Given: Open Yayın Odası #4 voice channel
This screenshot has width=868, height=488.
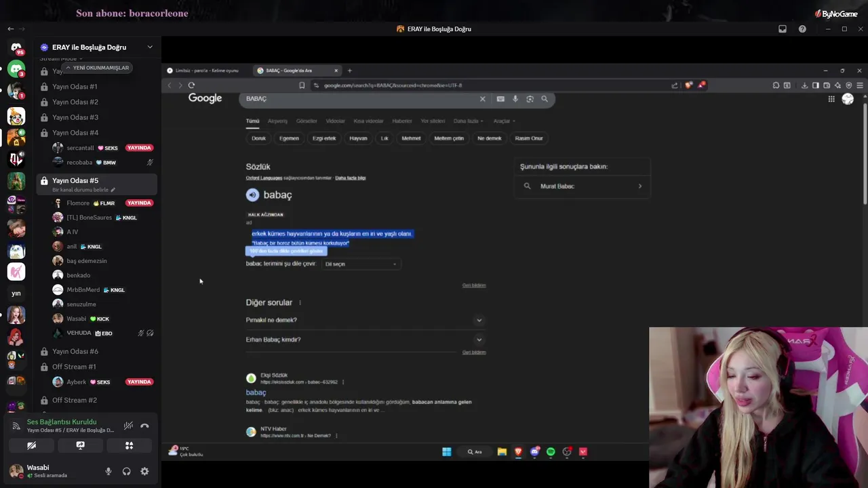Looking at the screenshot, I should 75,133.
